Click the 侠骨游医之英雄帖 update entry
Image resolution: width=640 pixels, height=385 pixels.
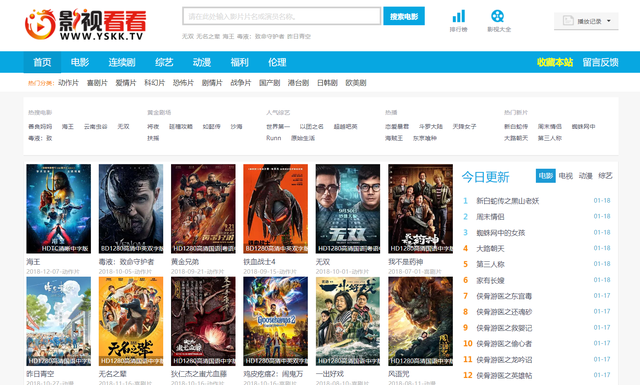pos(504,375)
